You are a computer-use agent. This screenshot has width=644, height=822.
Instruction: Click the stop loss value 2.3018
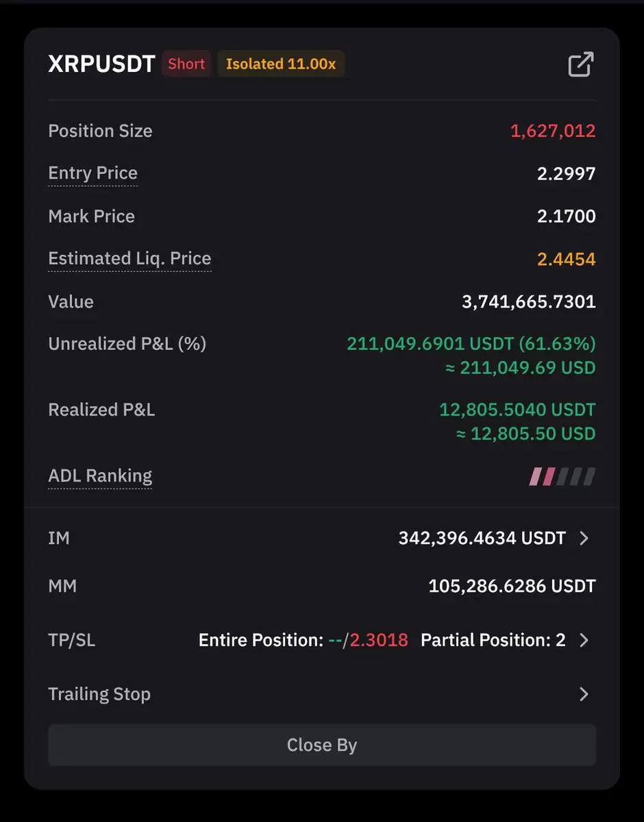(x=379, y=640)
